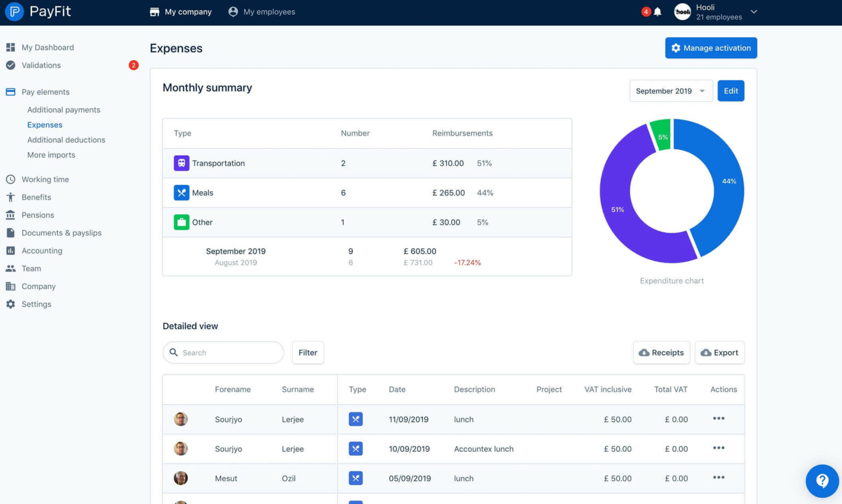Screen dimensions: 842x504
Task: Click the meal type icon on Mesut's expense
Action: tap(356, 478)
